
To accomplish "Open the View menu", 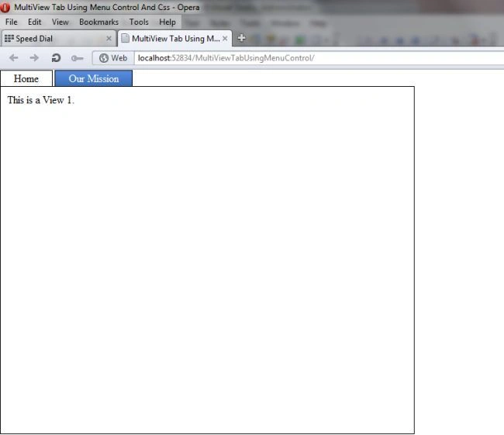I will 60,22.
